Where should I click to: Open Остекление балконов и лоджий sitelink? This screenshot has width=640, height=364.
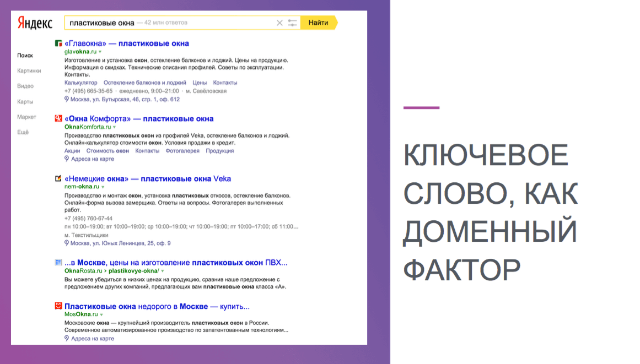pyautogui.click(x=145, y=83)
